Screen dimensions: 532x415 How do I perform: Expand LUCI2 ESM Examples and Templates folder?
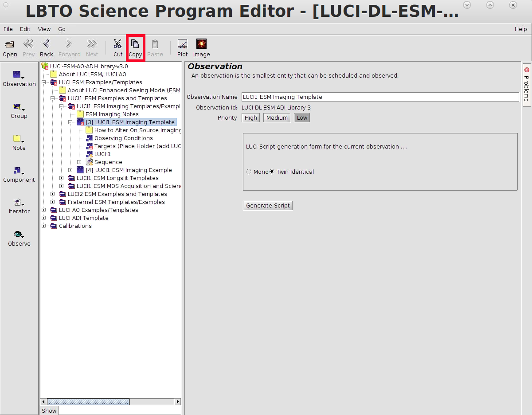(x=53, y=194)
